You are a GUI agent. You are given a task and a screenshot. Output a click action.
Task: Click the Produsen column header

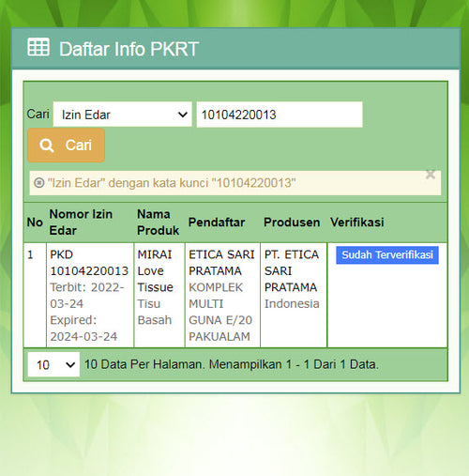[x=292, y=223]
